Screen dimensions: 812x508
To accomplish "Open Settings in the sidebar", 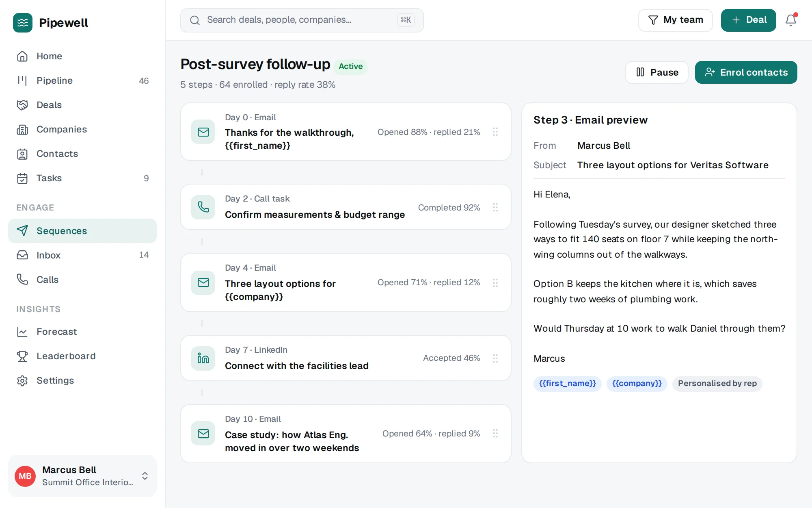I will click(82, 380).
